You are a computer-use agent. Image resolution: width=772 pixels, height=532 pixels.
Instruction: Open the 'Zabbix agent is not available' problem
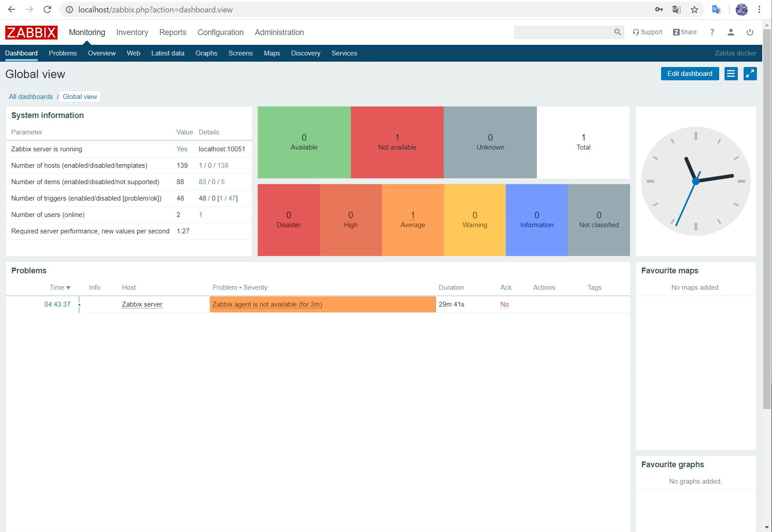pyautogui.click(x=267, y=304)
